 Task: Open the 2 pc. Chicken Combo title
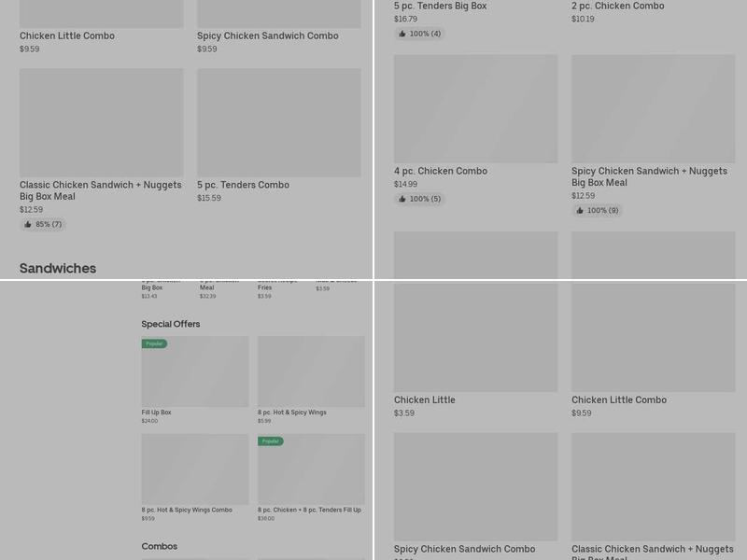(x=617, y=7)
